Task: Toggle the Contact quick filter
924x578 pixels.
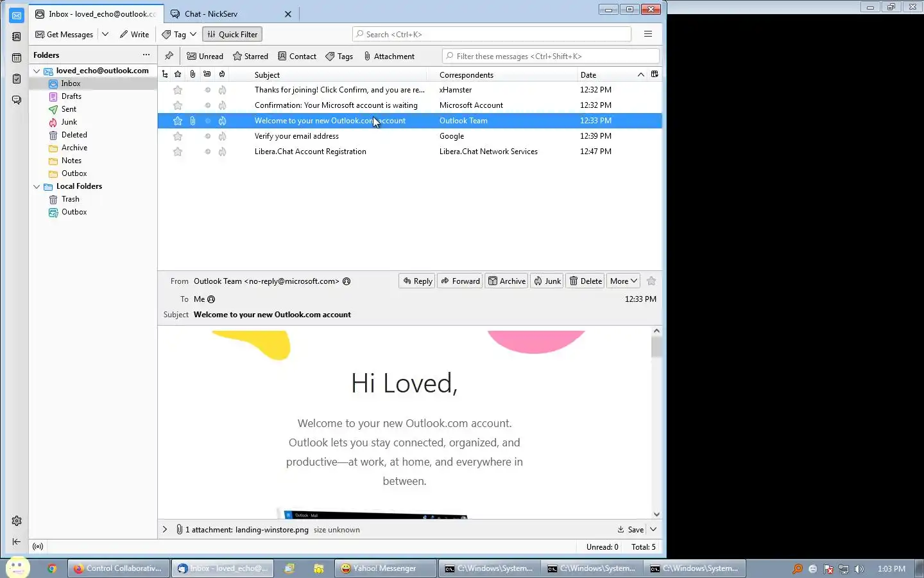Action: (297, 57)
